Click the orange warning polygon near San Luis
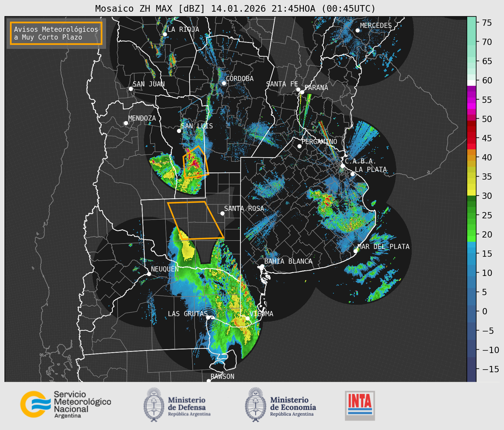 [x=196, y=163]
